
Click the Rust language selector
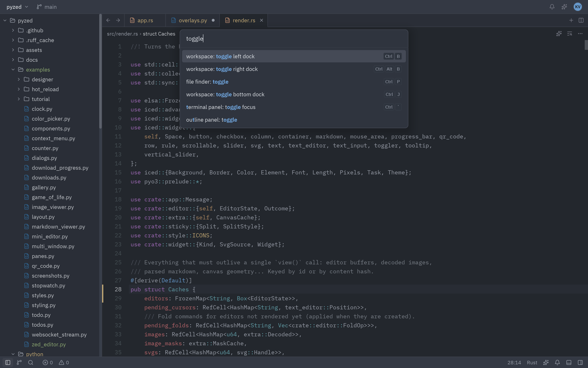coord(532,362)
